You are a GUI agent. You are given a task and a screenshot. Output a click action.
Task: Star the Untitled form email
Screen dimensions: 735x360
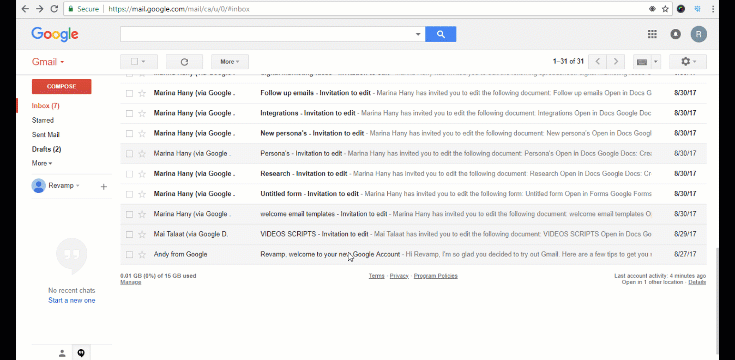[x=142, y=194]
